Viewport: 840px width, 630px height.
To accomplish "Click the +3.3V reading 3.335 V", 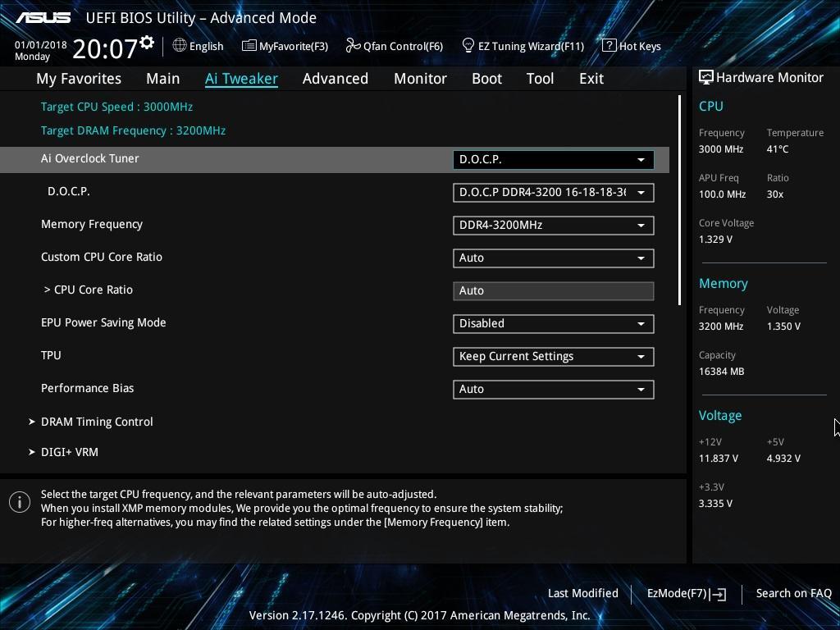I will click(715, 504).
